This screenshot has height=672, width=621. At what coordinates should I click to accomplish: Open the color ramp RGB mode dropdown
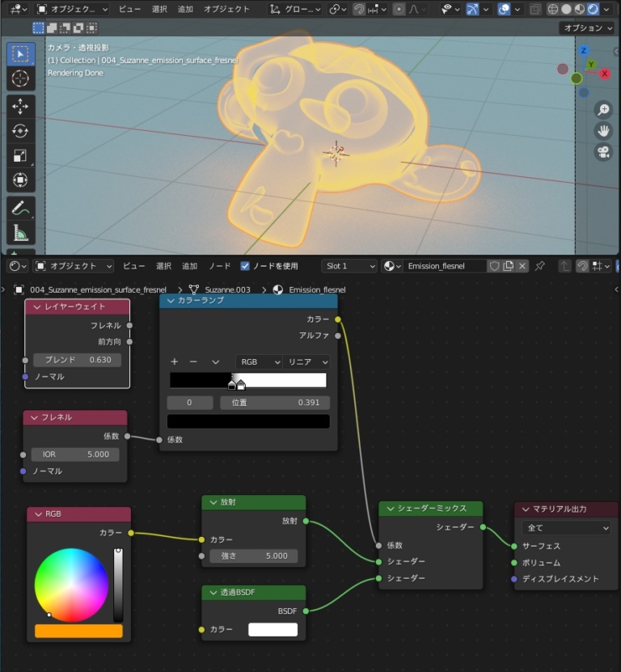(x=259, y=361)
